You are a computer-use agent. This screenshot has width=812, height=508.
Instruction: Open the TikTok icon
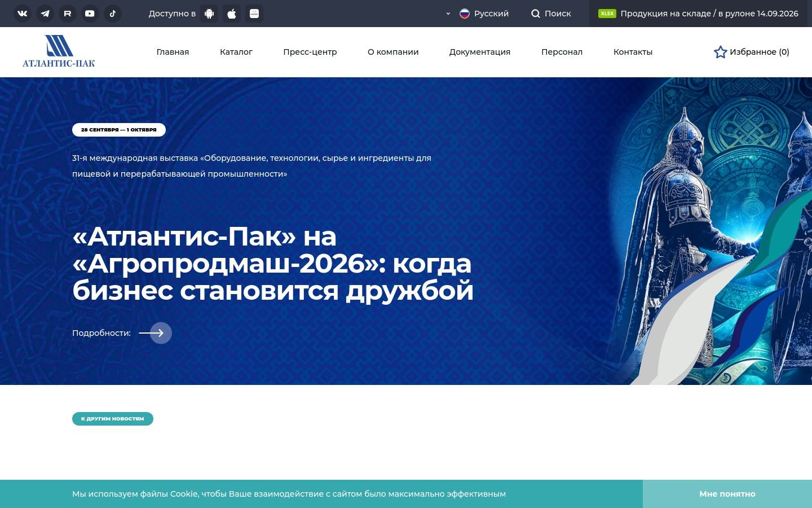113,14
